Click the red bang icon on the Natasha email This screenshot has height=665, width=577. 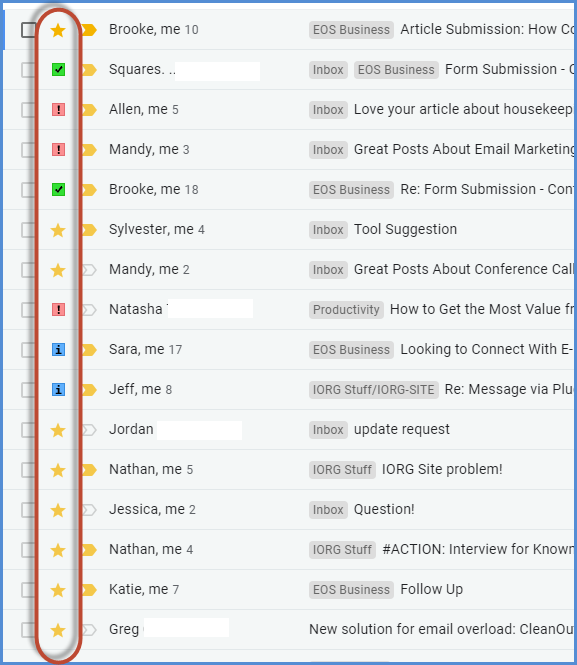58,310
